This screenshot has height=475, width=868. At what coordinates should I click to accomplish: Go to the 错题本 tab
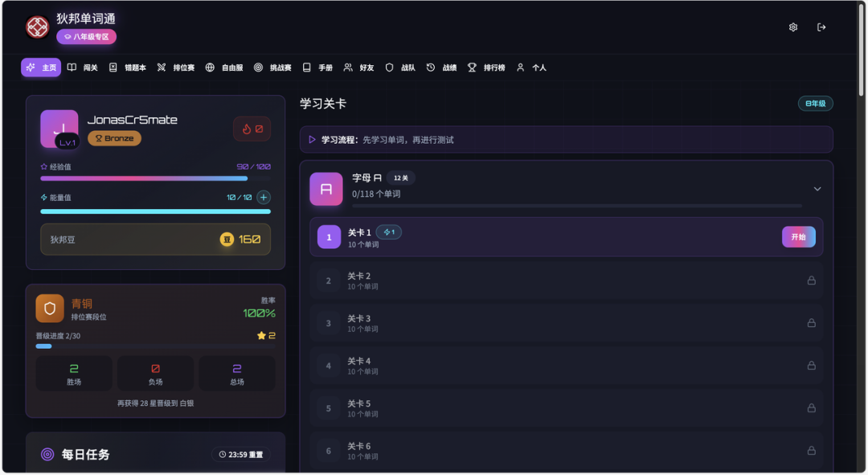(x=127, y=68)
